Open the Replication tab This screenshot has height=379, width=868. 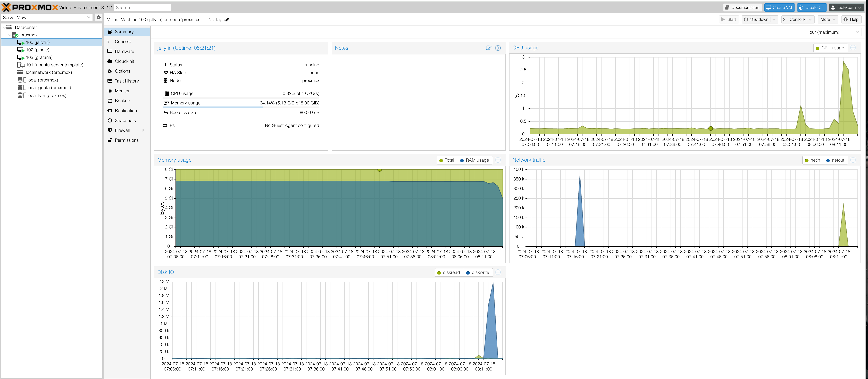click(x=127, y=111)
